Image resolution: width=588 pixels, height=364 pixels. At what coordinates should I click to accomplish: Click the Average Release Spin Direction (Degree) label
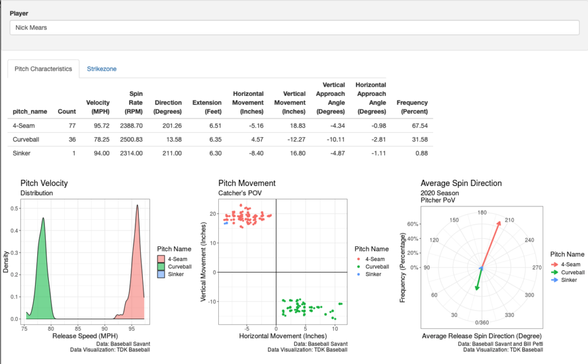pos(482,336)
